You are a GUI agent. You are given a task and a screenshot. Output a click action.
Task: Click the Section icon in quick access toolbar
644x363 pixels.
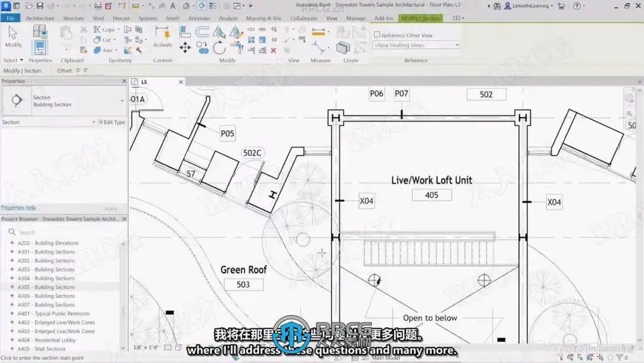point(202,6)
